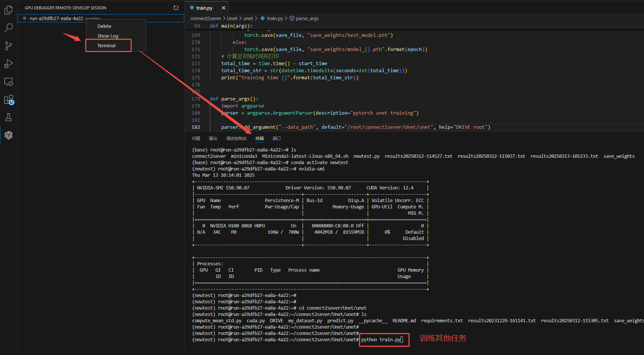Open the Remote Explorer icon

[8, 82]
